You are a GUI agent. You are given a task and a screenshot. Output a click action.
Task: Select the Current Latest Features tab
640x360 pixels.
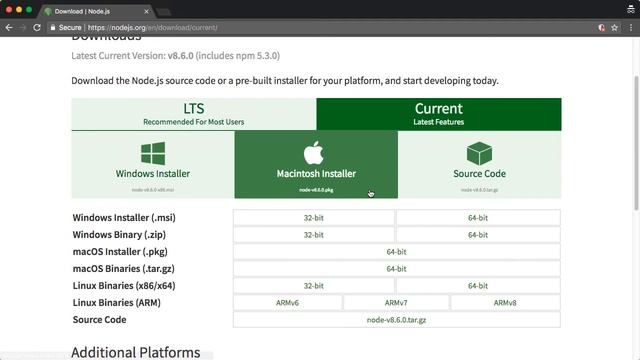point(439,114)
